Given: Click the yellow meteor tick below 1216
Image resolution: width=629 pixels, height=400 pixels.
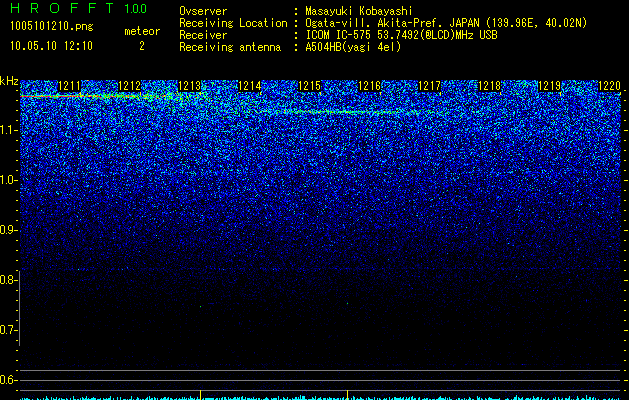Looking at the screenshot, I should tap(347, 393).
